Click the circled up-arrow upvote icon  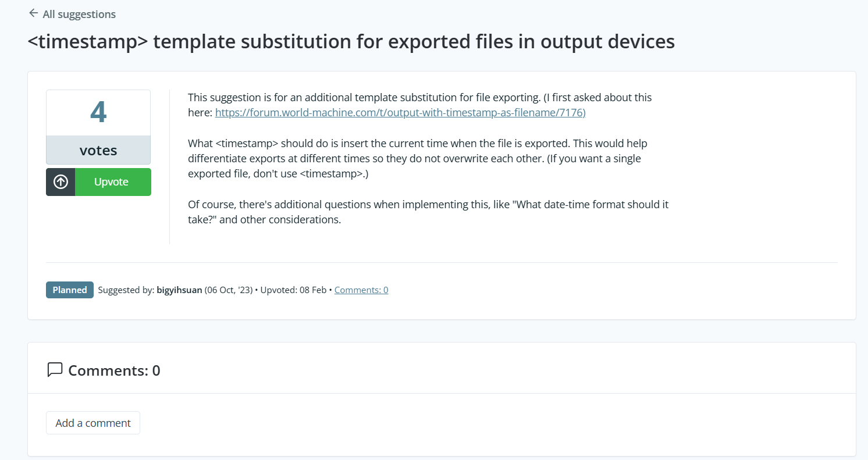[61, 182]
